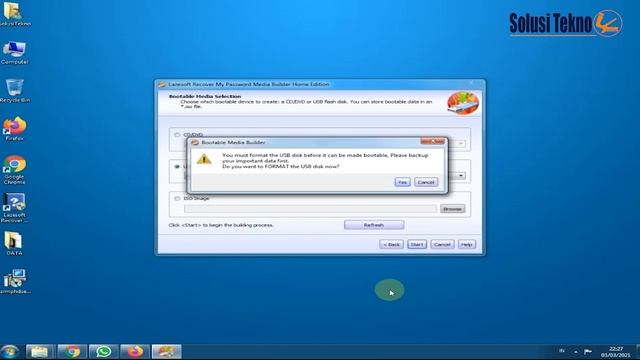Expand the CD/DVD drive dropdown
Image resolution: width=640 pixels, height=360 pixels.
click(x=461, y=144)
